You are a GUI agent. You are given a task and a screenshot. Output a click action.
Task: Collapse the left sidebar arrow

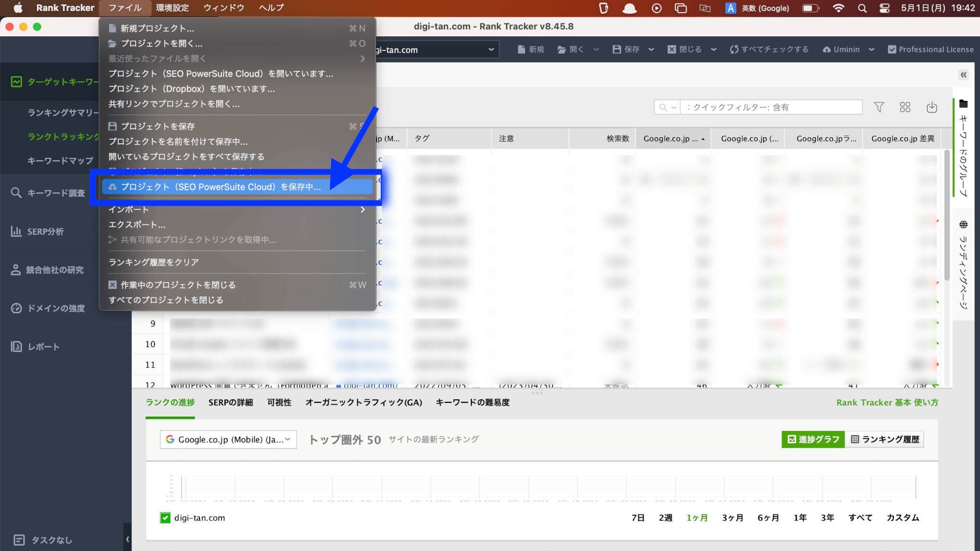(x=127, y=540)
